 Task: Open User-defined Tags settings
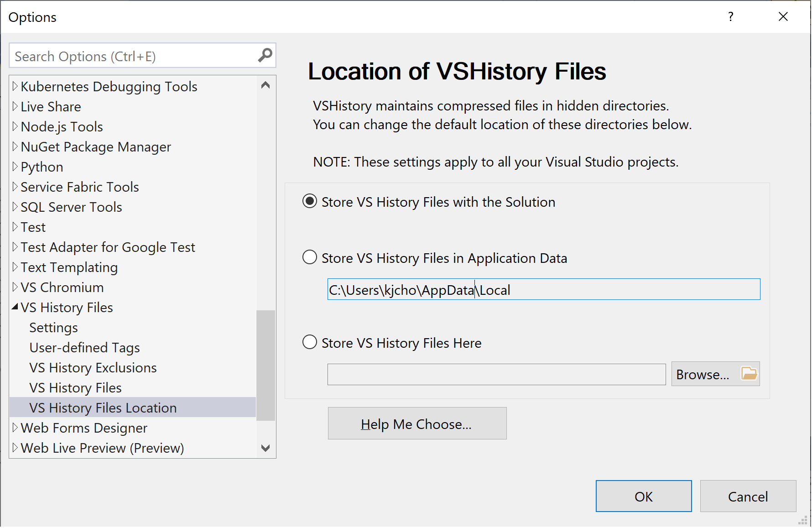pyautogui.click(x=84, y=347)
